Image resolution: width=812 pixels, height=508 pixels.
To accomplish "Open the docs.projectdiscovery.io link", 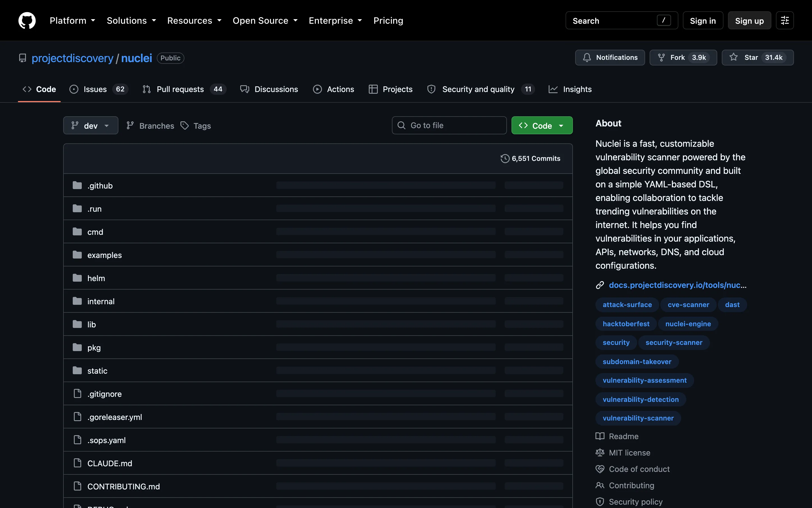I will pos(678,285).
